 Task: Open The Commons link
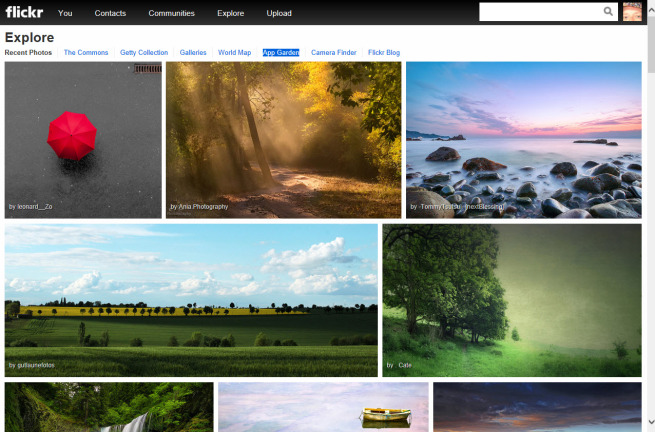coord(85,52)
